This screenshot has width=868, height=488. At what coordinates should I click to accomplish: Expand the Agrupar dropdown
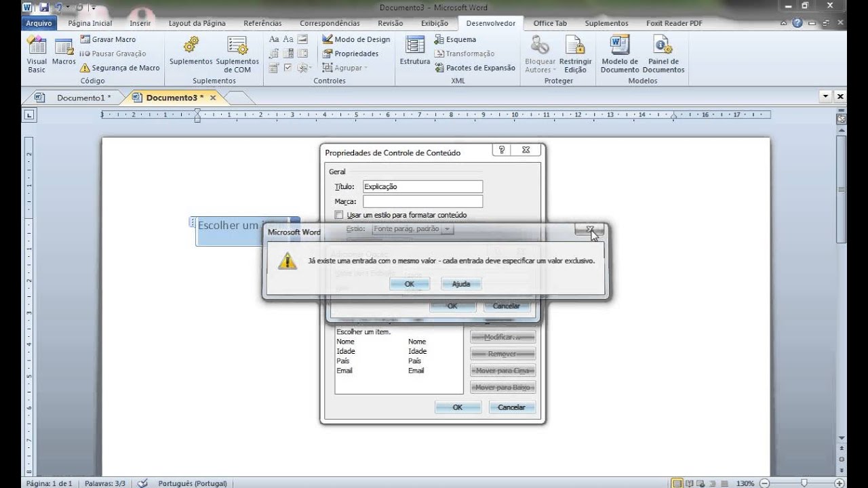tap(344, 68)
